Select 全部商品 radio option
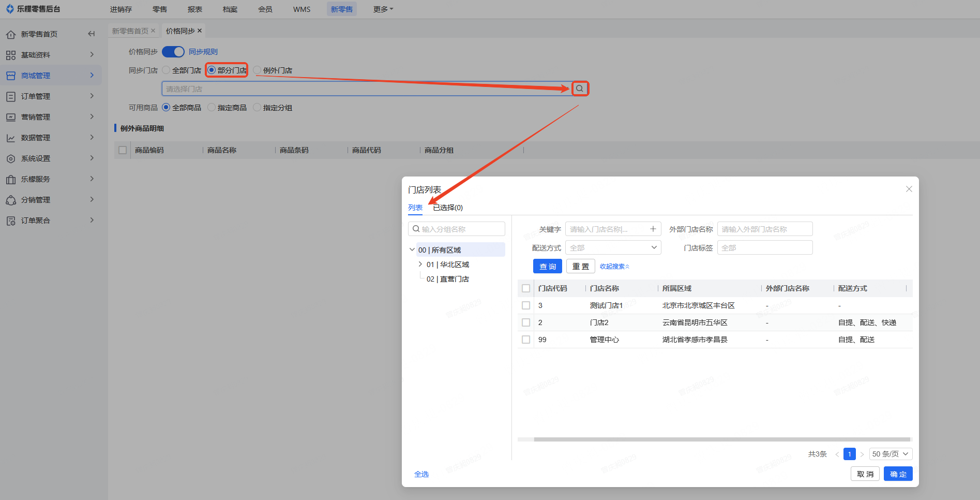This screenshot has width=980, height=500. [x=182, y=107]
